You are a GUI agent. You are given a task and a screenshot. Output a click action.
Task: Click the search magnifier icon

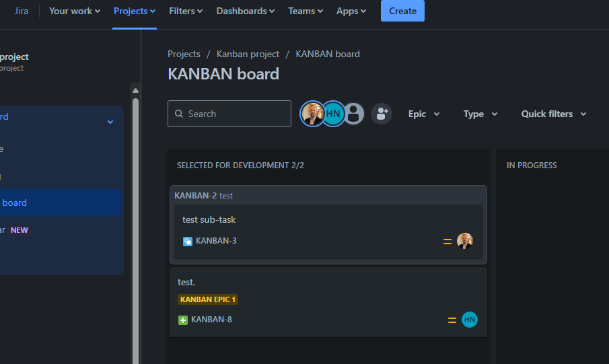pyautogui.click(x=178, y=114)
